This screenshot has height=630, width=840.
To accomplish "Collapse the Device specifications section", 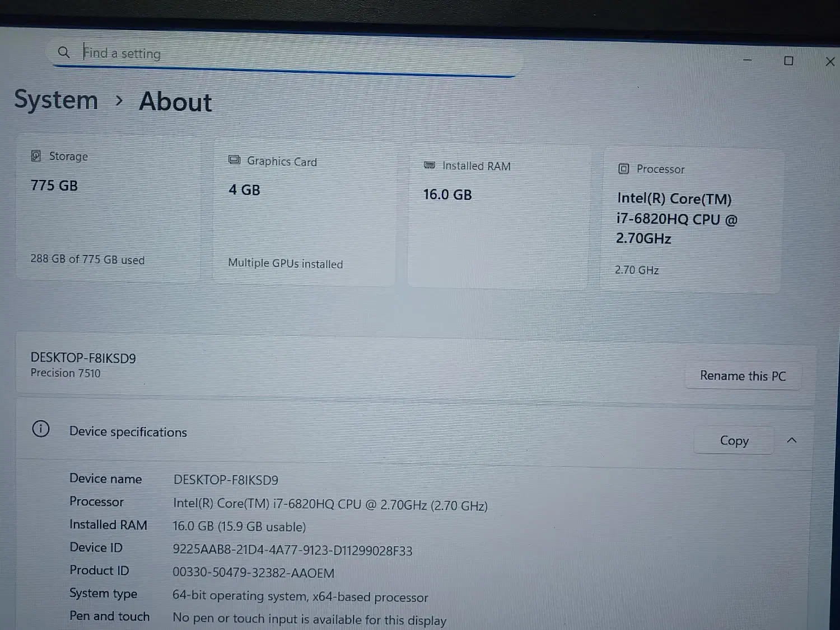I will 792,441.
